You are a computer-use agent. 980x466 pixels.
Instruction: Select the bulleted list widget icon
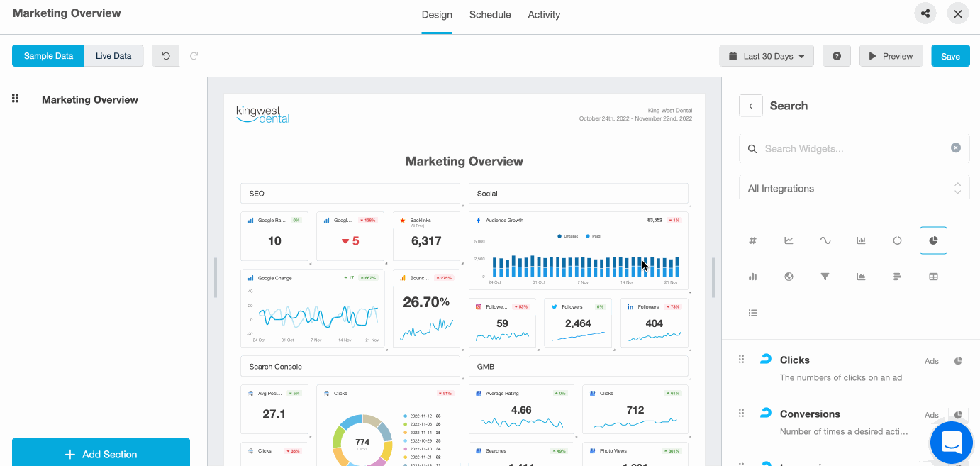(752, 313)
